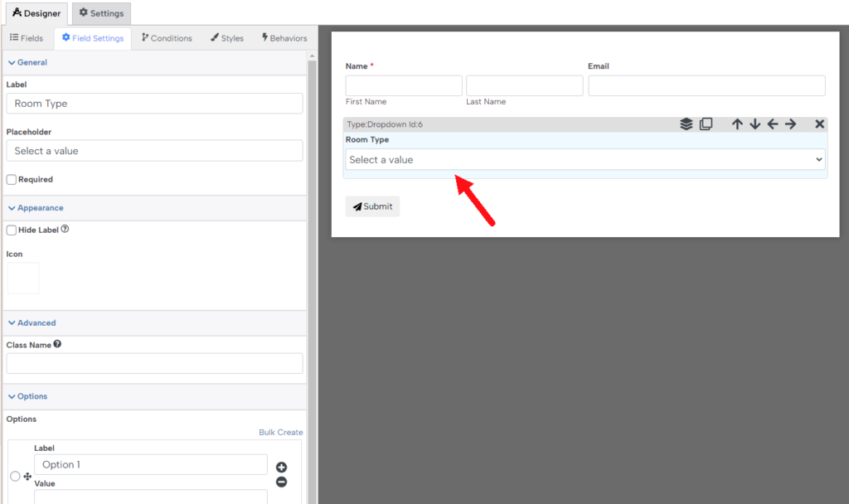
Task: Move Room Type field down
Action: click(x=754, y=124)
